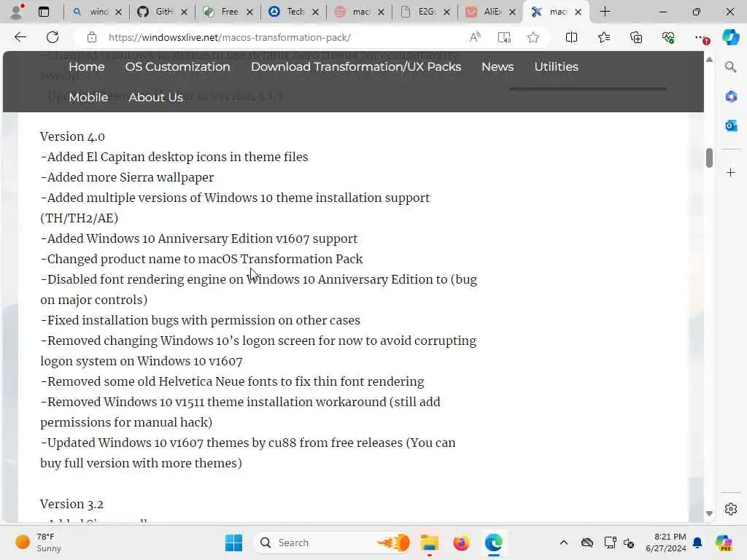Open the News menu
747x560 pixels.
click(x=498, y=66)
